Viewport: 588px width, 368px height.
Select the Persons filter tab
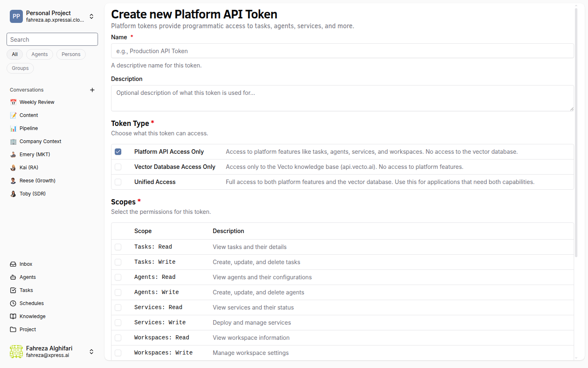[71, 54]
